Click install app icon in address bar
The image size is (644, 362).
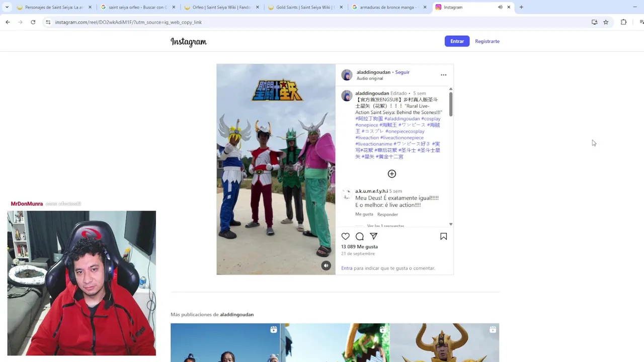594,22
